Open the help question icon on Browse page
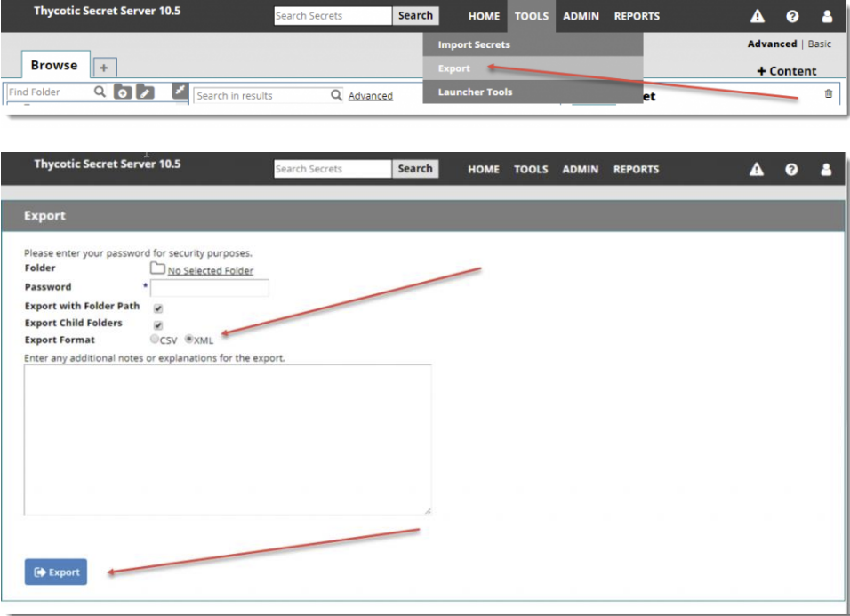850x616 pixels. tap(792, 16)
